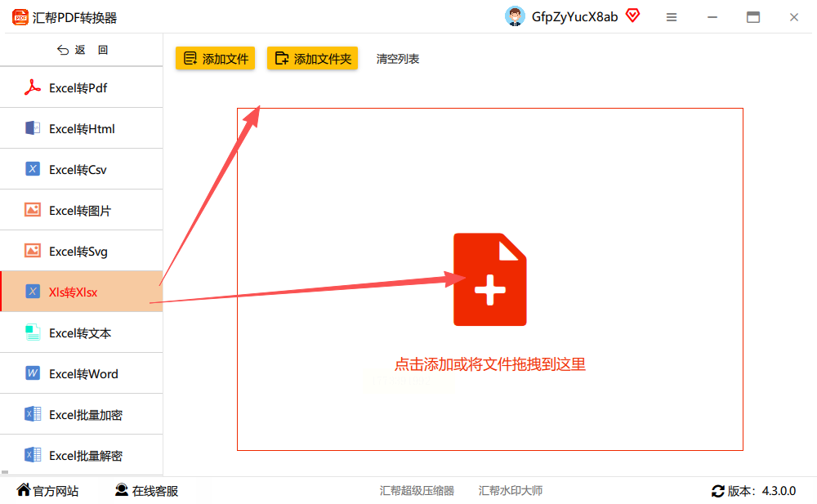
Task: Select the Excel转Html option
Action: [x=81, y=128]
